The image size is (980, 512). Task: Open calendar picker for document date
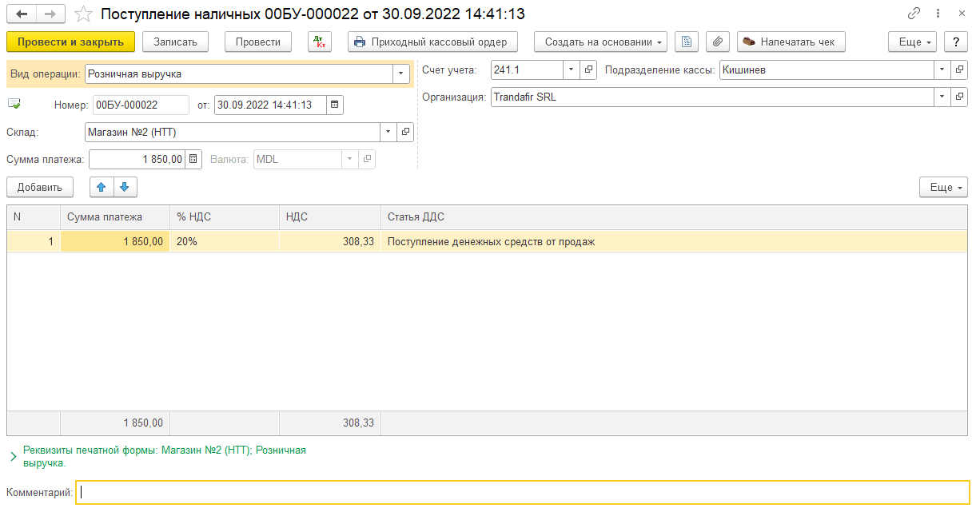(334, 105)
